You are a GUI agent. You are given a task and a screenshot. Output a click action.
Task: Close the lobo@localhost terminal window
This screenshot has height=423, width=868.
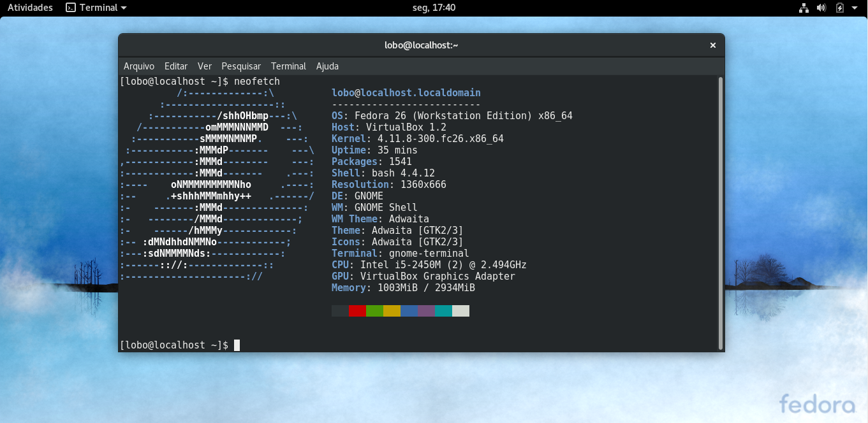pos(713,45)
